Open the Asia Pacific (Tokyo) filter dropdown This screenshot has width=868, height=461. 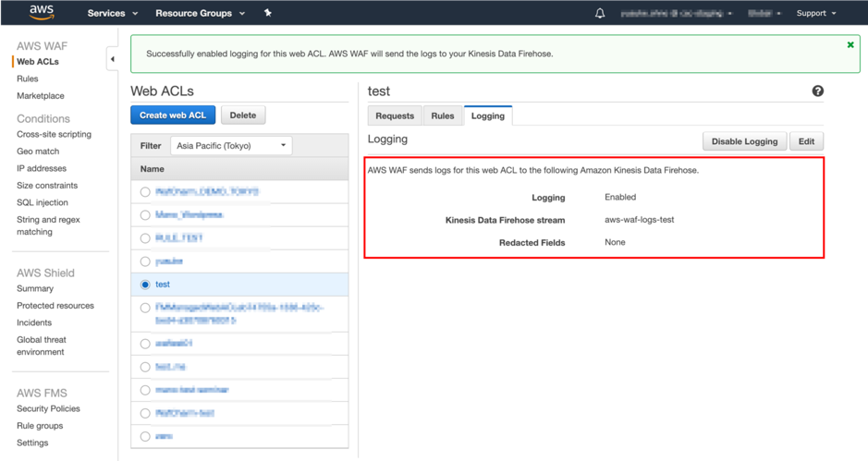[231, 146]
